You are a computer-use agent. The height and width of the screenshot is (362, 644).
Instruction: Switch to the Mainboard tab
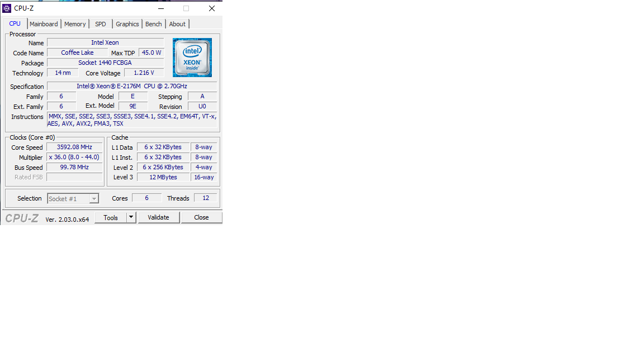(x=44, y=24)
